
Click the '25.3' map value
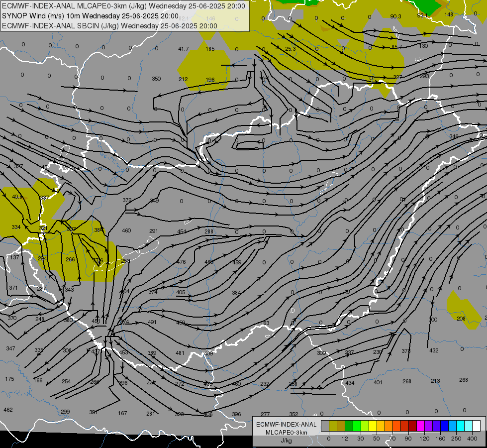pyautogui.click(x=291, y=49)
